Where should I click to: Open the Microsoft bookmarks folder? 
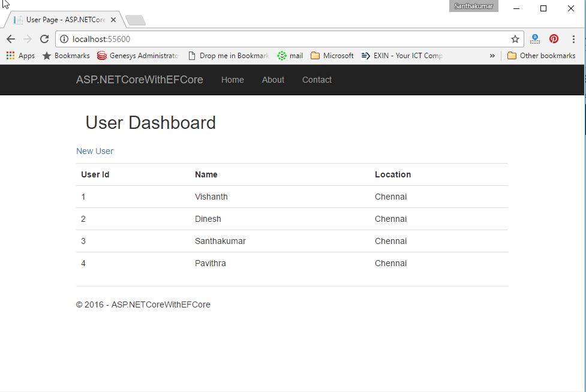coord(332,55)
